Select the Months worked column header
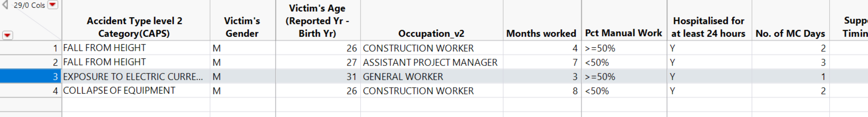 tap(541, 34)
